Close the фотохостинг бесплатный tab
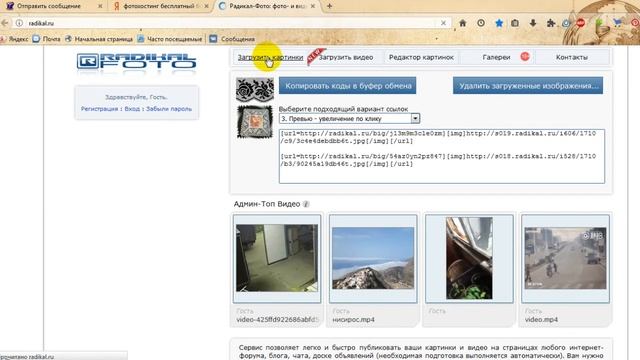 (x=207, y=6)
